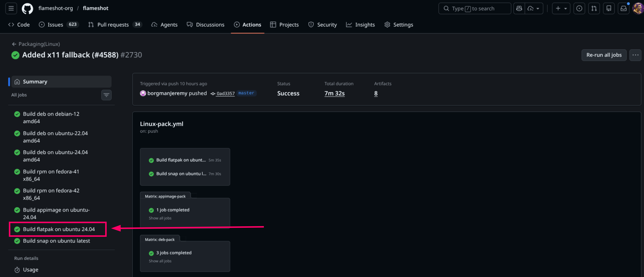The image size is (644, 277).
Task: Open the issues icon in header
Action: coord(579,8)
